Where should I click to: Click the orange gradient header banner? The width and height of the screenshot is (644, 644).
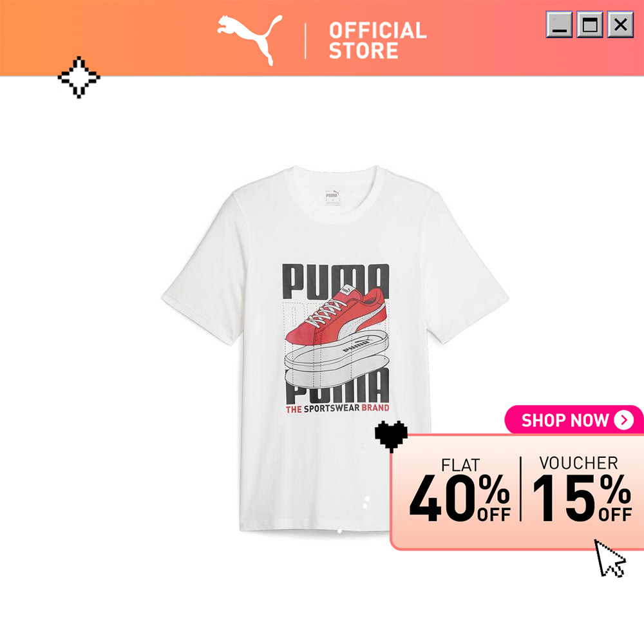tap(322, 38)
